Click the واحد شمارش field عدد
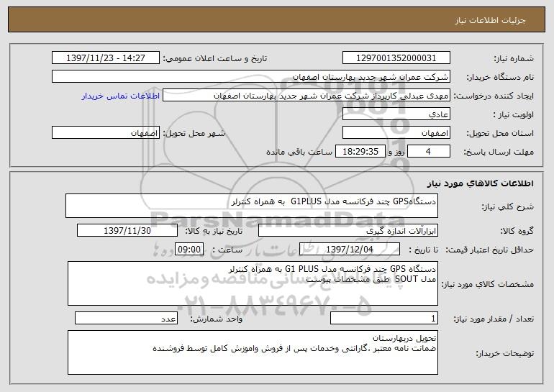Image resolution: width=554 pixels, height=392 pixels. 126,318
